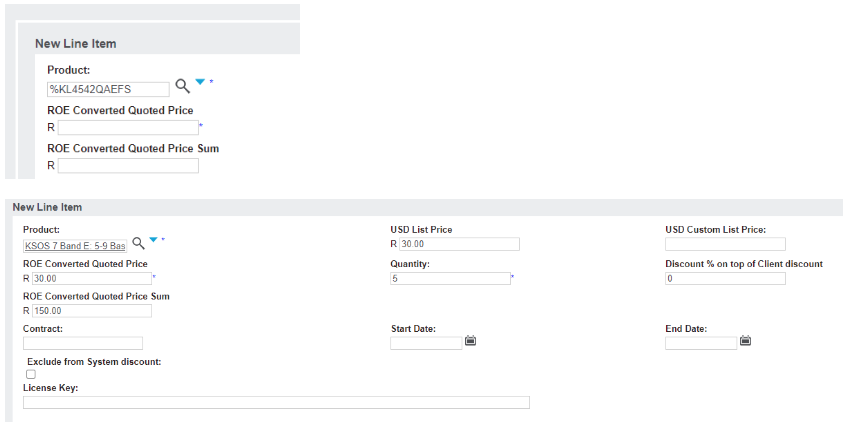Viewport: 847px width, 425px height.
Task: Click the magnifier next to KSOS 7 Band product
Action: 138,242
